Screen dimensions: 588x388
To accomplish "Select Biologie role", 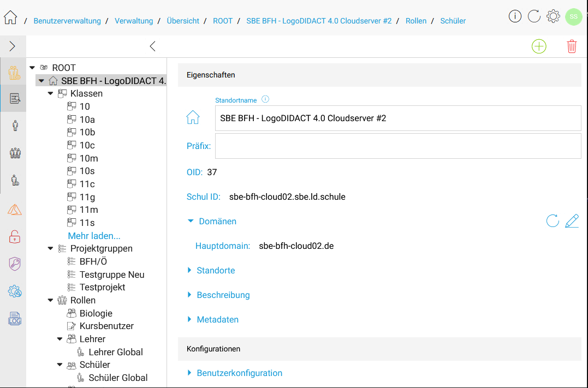I will [96, 313].
